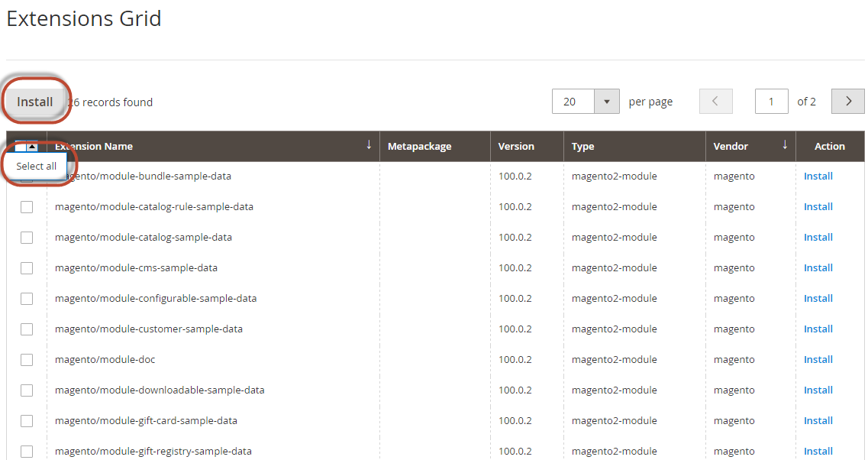Click magento2-module type in module-cms-sample-data row
This screenshot has width=868, height=460.
click(615, 267)
